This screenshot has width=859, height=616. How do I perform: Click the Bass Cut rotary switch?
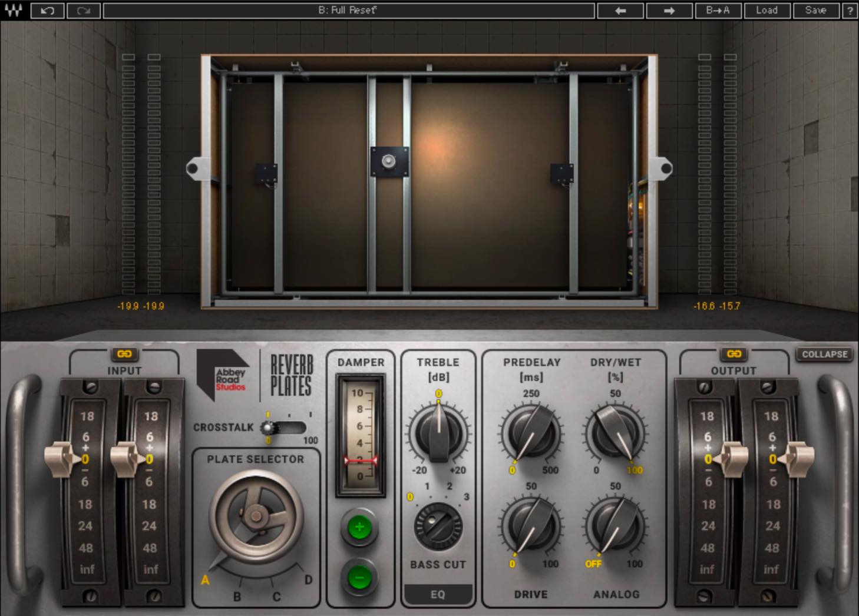click(438, 526)
